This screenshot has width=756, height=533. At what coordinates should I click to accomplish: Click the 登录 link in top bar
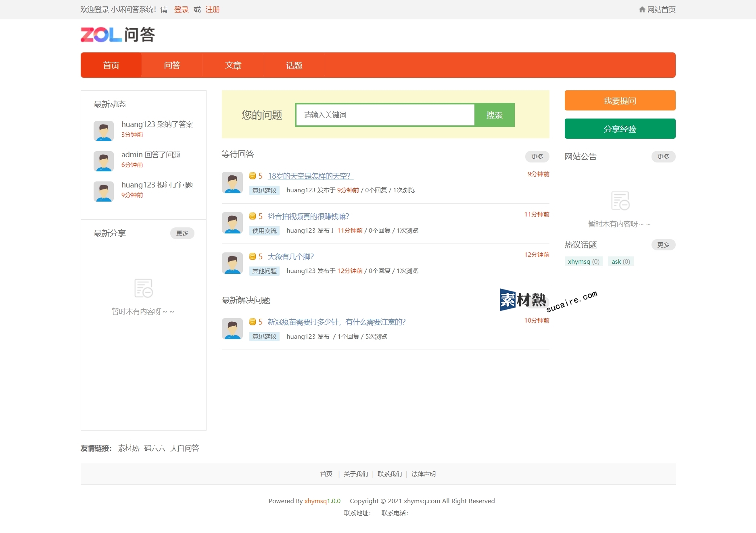(181, 9)
